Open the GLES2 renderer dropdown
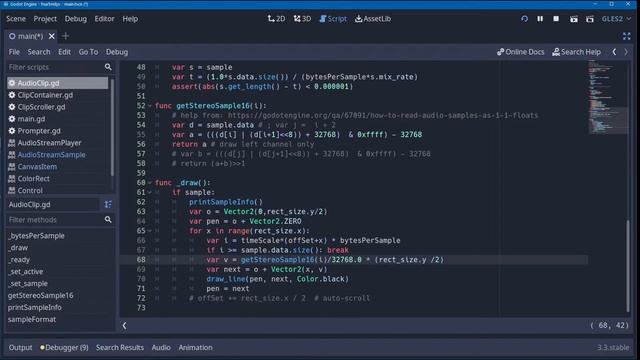Image resolution: width=640 pixels, height=360 pixels. [616, 19]
